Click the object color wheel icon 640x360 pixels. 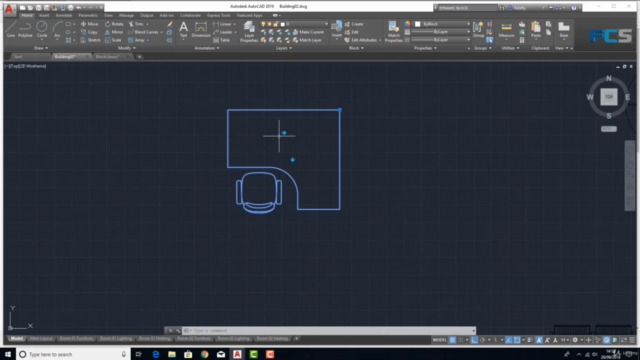(x=407, y=24)
